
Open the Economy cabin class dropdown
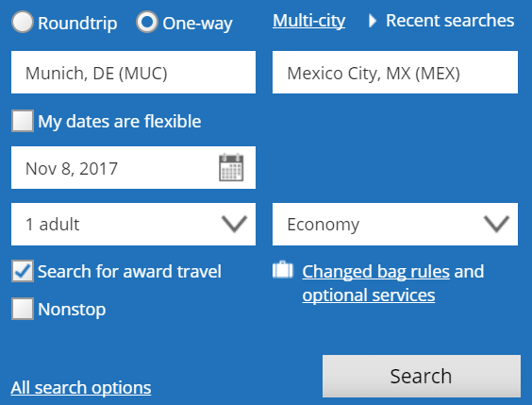coord(395,224)
